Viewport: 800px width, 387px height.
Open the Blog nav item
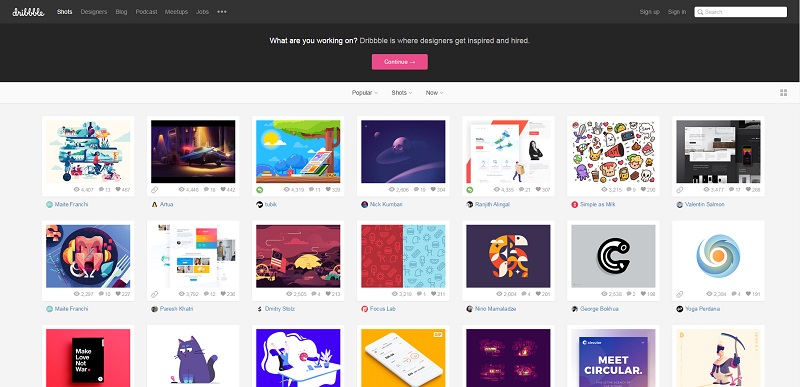click(121, 12)
